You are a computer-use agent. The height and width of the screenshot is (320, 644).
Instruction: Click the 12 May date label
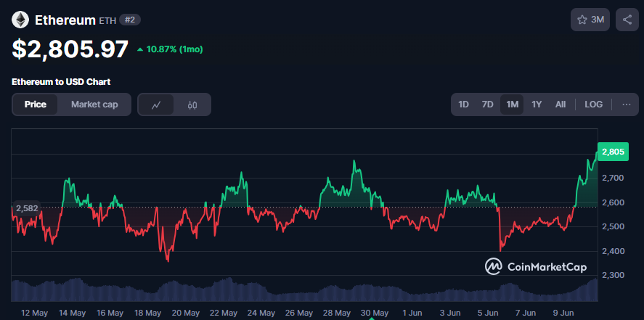[x=34, y=313]
